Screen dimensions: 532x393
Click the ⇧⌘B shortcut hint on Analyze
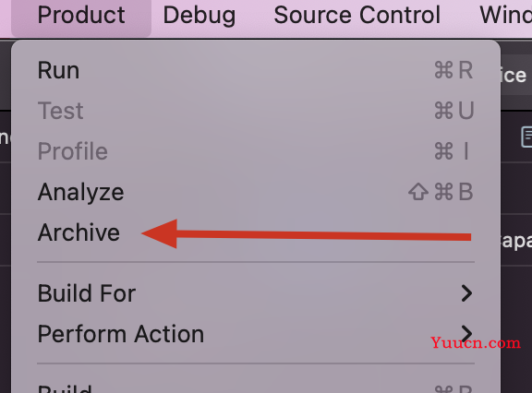(x=441, y=192)
